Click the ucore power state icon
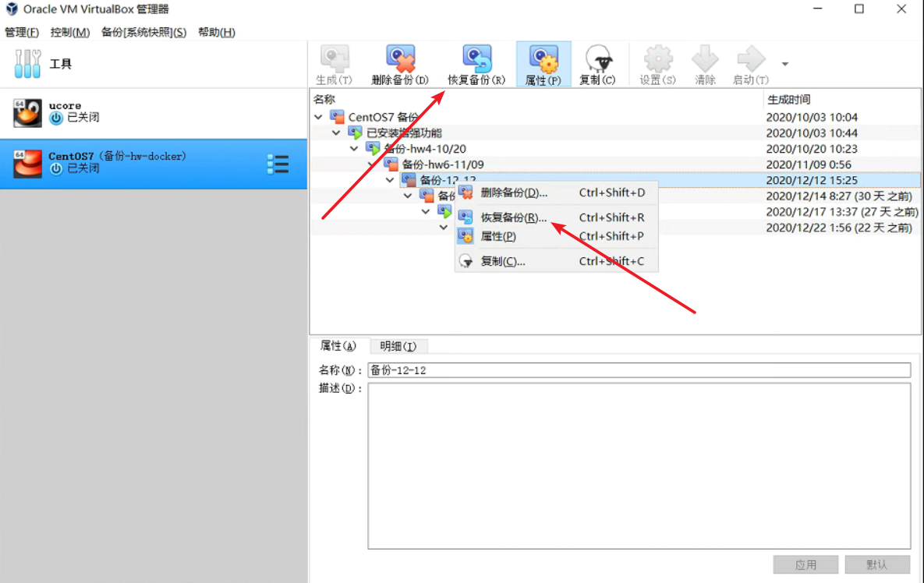The width and height of the screenshot is (924, 583). pos(56,118)
